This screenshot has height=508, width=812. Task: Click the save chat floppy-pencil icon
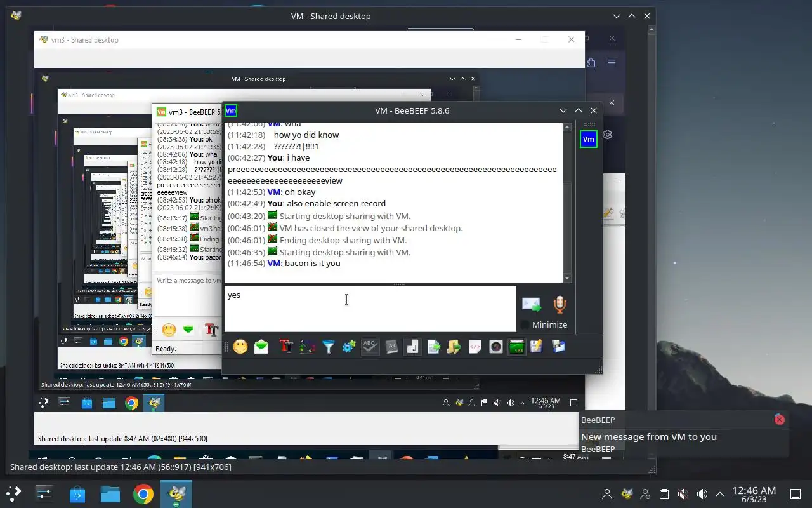pos(537,347)
